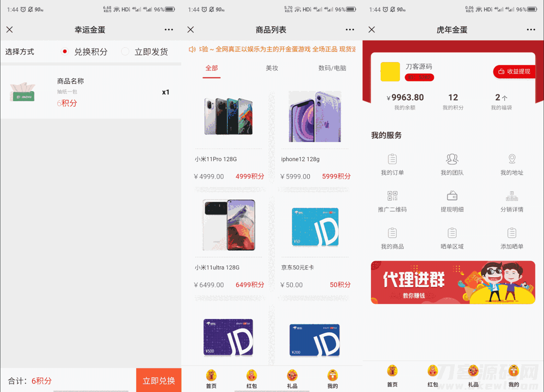The height and width of the screenshot is (392, 544).
Task: Tap 红包 icon in 虎年金蛋 bottom bar
Action: coord(433,371)
